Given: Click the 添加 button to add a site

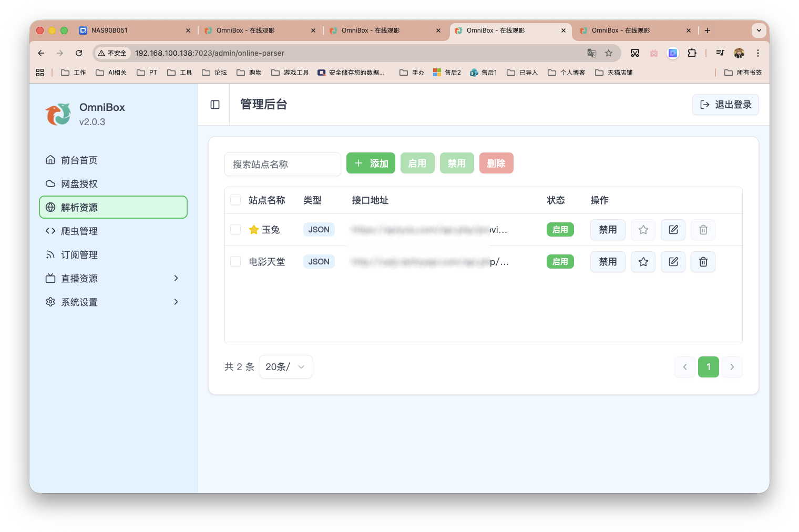Looking at the screenshot, I should tap(371, 163).
